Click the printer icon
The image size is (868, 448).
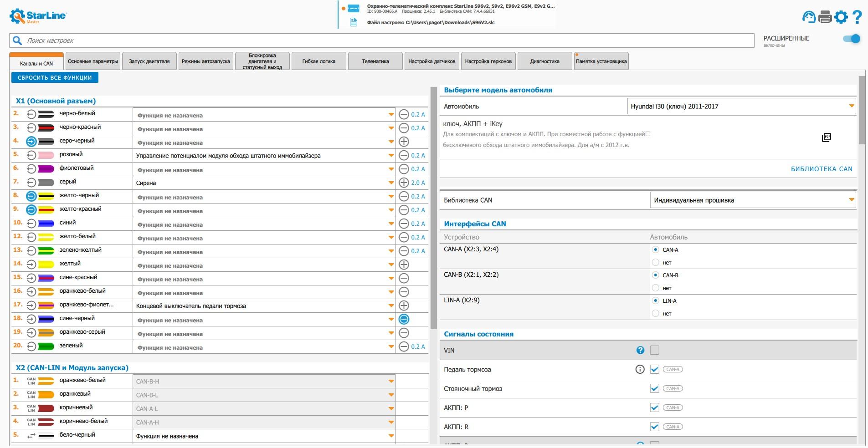(825, 17)
